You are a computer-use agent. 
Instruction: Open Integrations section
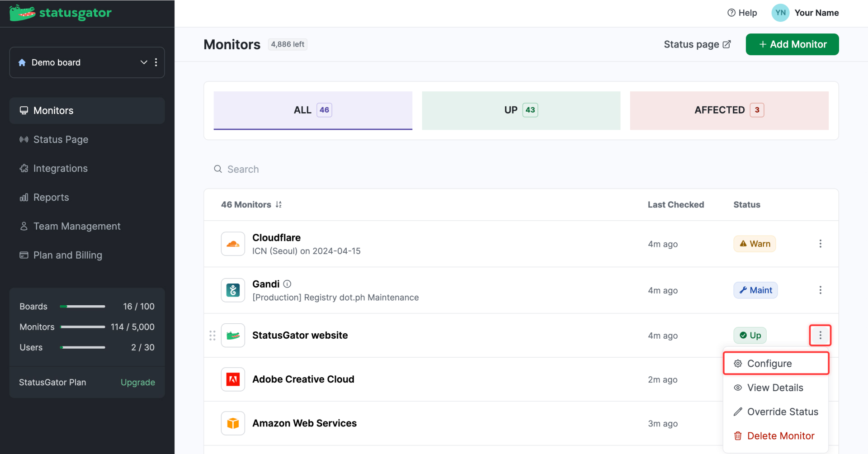pos(87,169)
